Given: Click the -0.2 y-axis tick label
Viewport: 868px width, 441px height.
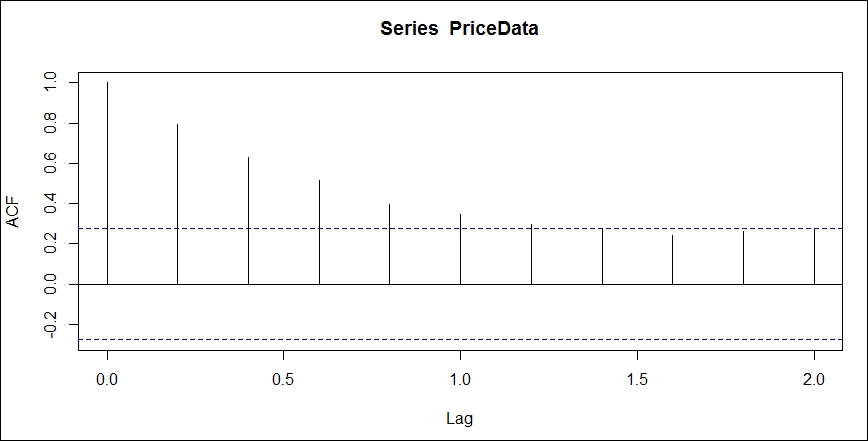Looking at the screenshot, I should [x=50, y=324].
